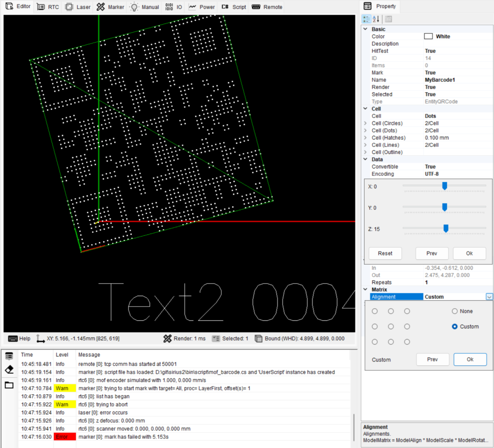Select center alignment radio button
This screenshot has width=494, height=448.
(391, 326)
